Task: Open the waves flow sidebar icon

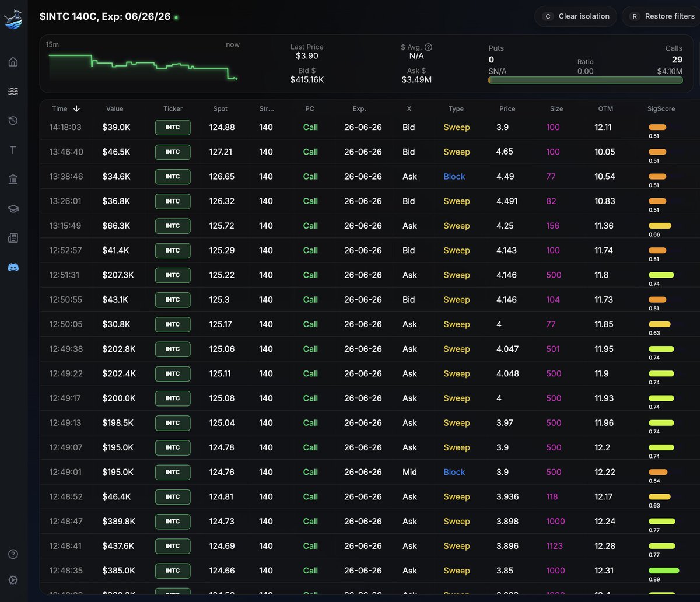Action: [x=13, y=91]
